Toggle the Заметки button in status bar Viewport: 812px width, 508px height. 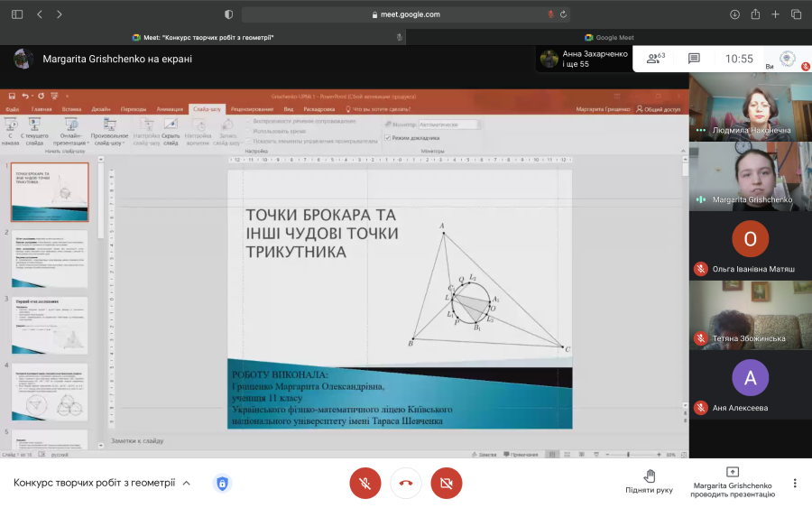click(484, 455)
